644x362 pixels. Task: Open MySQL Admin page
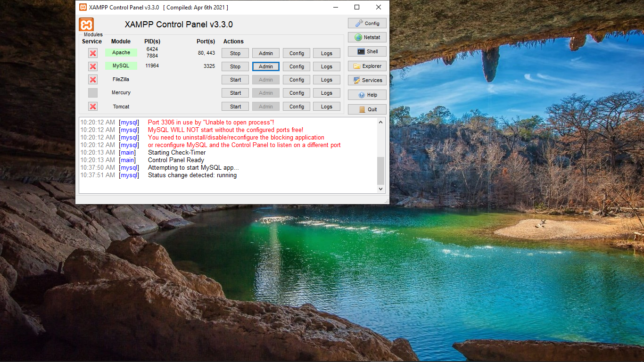click(266, 66)
